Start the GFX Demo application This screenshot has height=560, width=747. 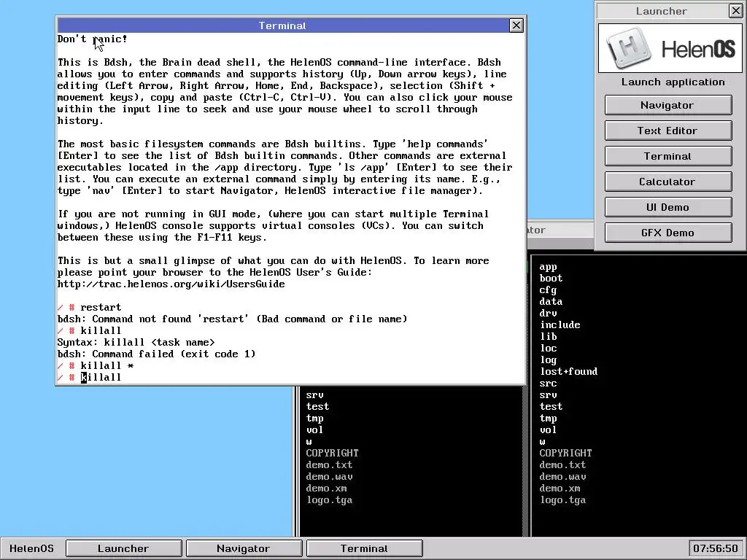[x=668, y=233]
